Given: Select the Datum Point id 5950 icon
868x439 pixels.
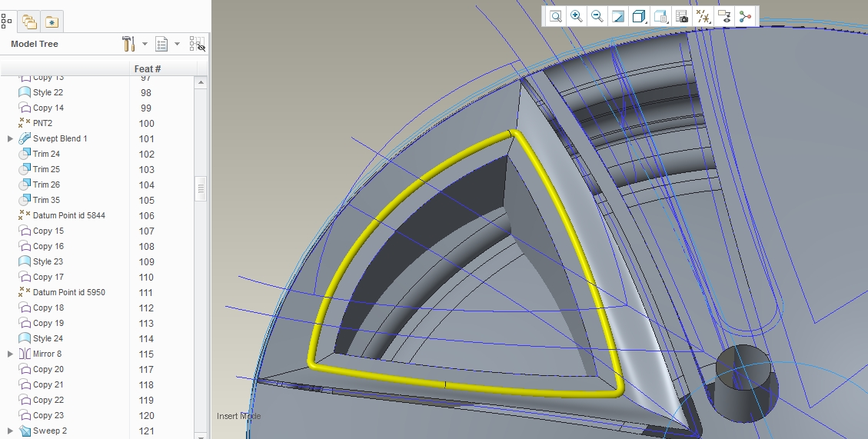Looking at the screenshot, I should (x=25, y=292).
